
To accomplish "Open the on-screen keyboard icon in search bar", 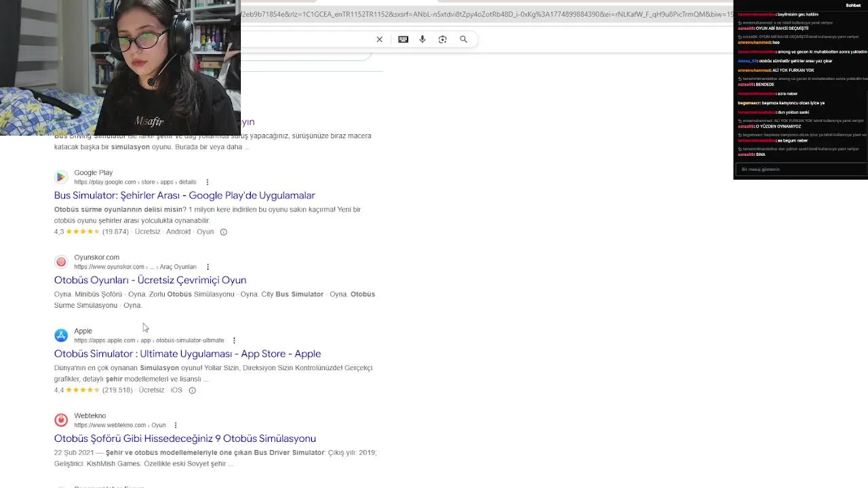I will coord(403,39).
